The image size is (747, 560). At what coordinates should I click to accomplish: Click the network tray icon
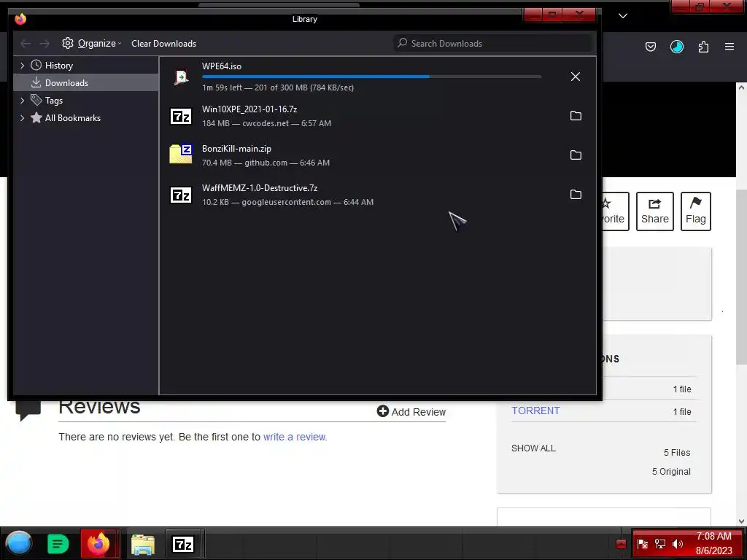tap(659, 544)
